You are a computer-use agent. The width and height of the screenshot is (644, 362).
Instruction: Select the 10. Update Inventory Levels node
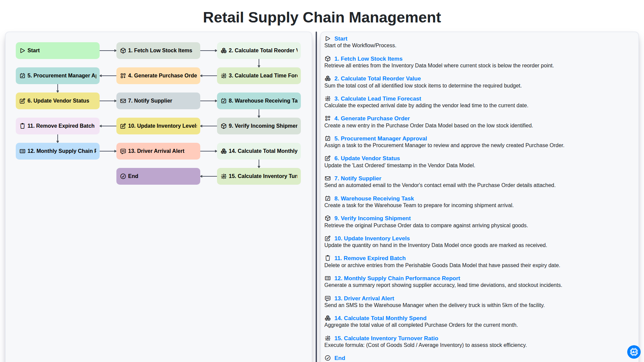click(158, 126)
